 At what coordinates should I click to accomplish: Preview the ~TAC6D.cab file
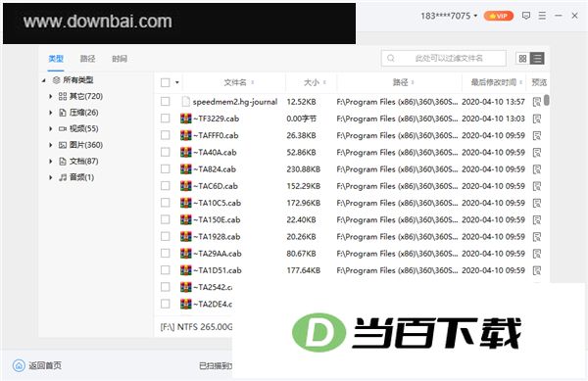[537, 186]
